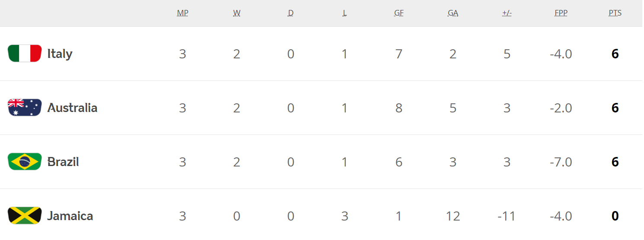Viewport: 644px width, 240px height.
Task: Click the L losses column header
Action: [345, 13]
